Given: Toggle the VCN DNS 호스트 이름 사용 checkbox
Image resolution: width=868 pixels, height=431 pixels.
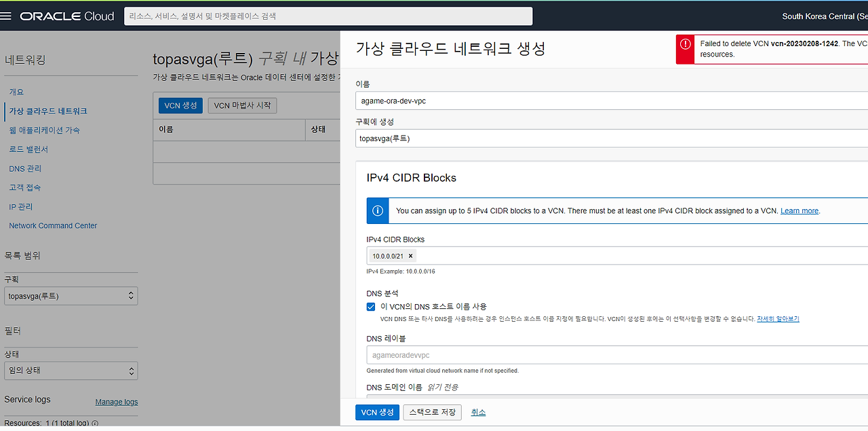Looking at the screenshot, I should [x=371, y=307].
